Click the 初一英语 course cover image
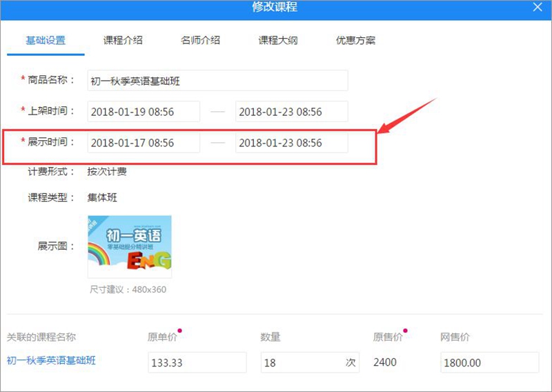 click(x=130, y=246)
